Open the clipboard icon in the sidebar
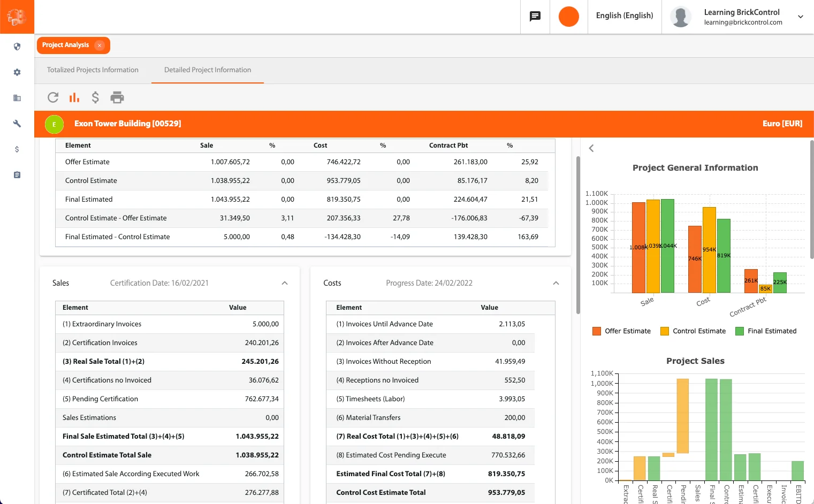The image size is (814, 504). pos(17,174)
